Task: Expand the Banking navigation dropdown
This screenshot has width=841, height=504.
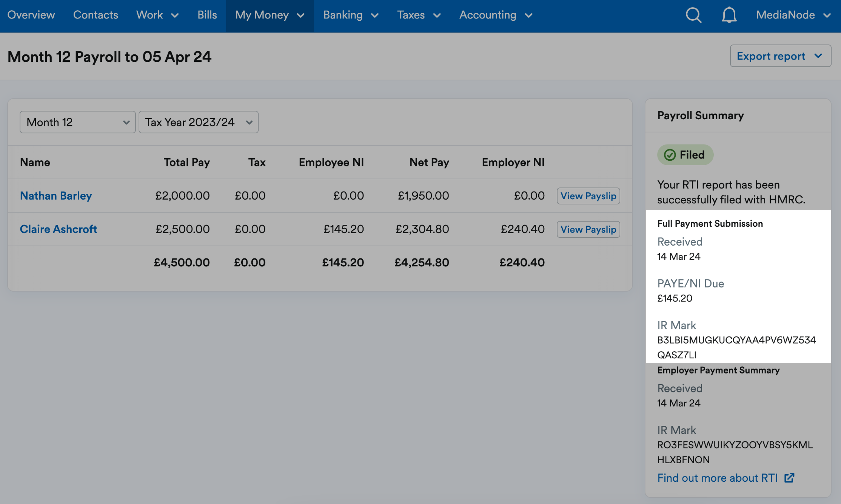Action: pos(350,15)
